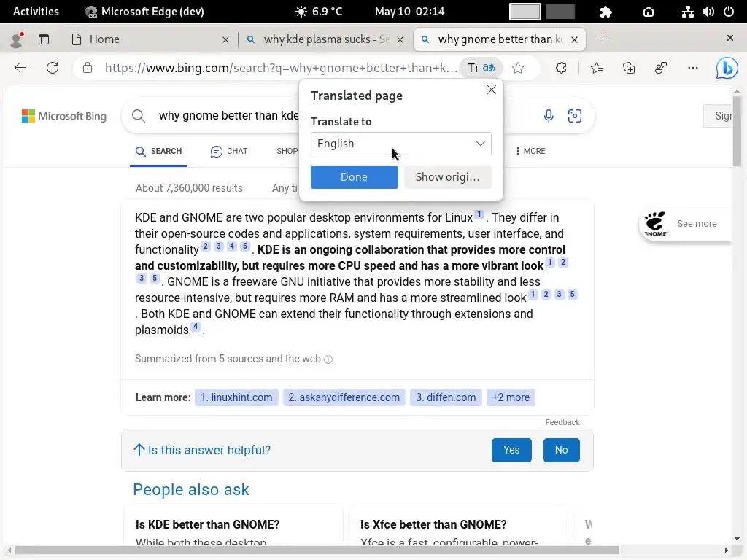Open the Bing sidebar chat icon
Viewport: 747px width, 560px height.
(727, 68)
